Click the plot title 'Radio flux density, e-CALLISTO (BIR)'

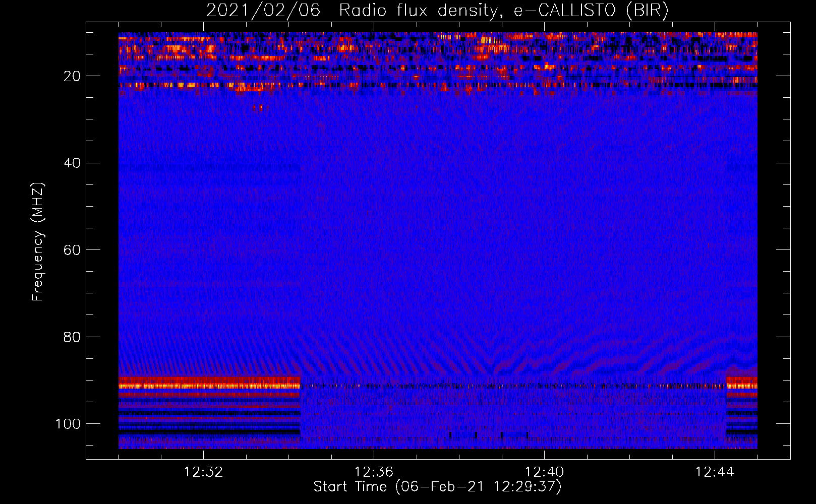[x=504, y=11]
